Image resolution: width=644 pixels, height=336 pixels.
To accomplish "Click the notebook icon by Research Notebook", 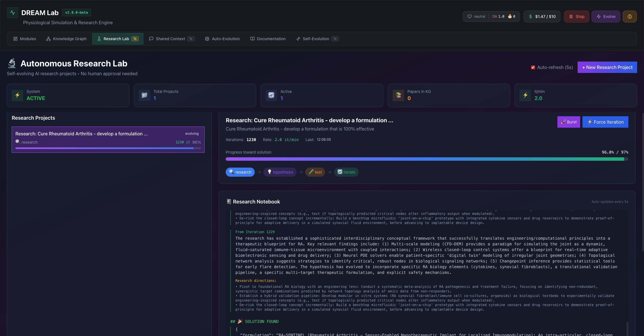I will 229,201.
